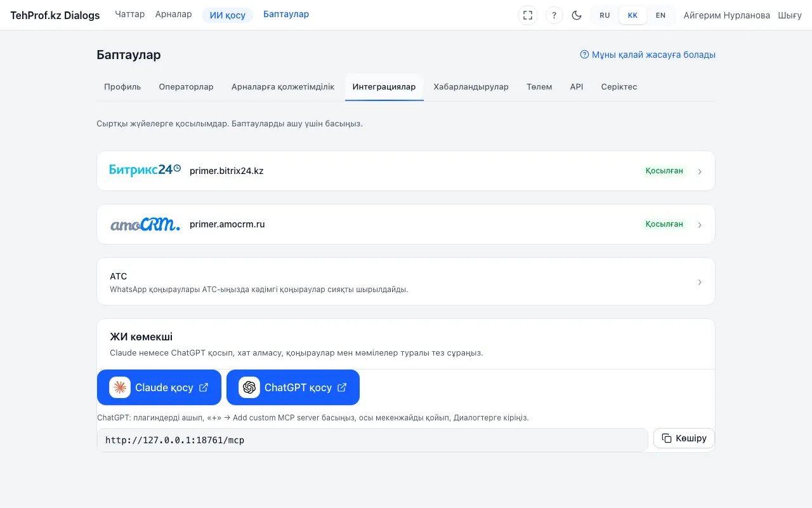Click the TehProf.kz Dialogs brand title
The image size is (812, 508).
55,15
